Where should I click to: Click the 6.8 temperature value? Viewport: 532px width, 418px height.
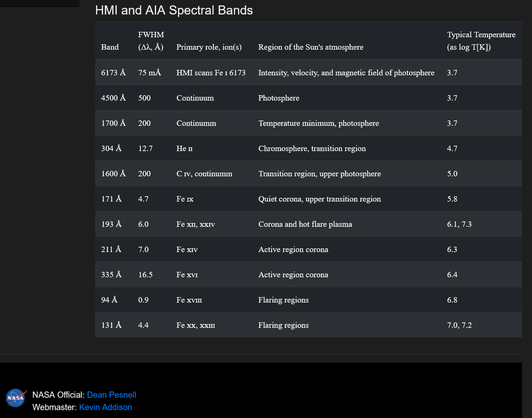(x=452, y=300)
